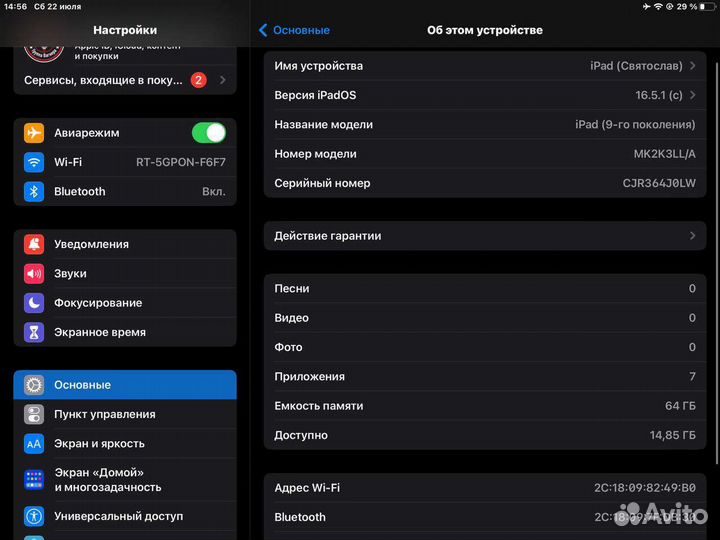Tap the Screen Time hourglass icon

click(x=35, y=332)
